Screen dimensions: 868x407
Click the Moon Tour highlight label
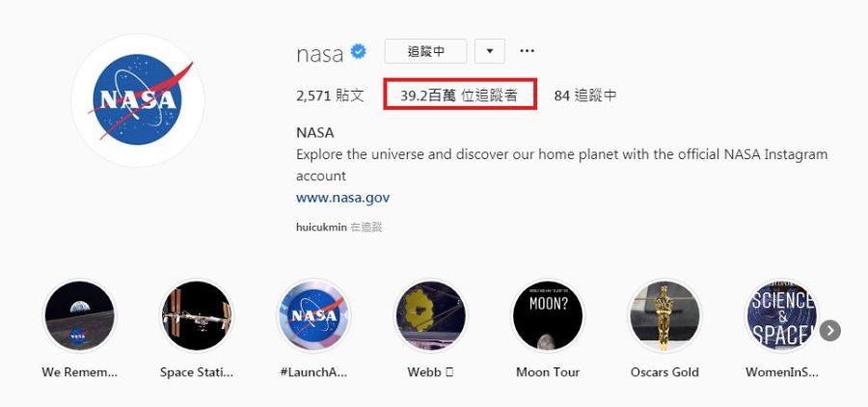coord(548,372)
